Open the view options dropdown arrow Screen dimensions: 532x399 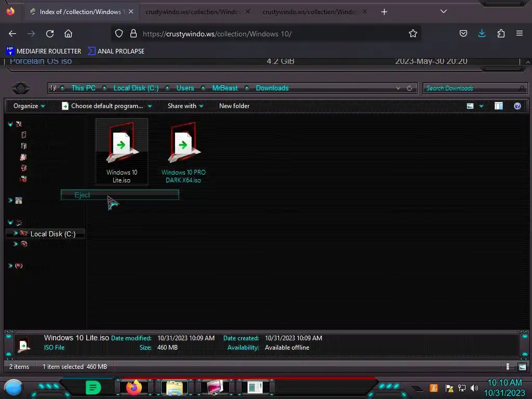pos(481,106)
